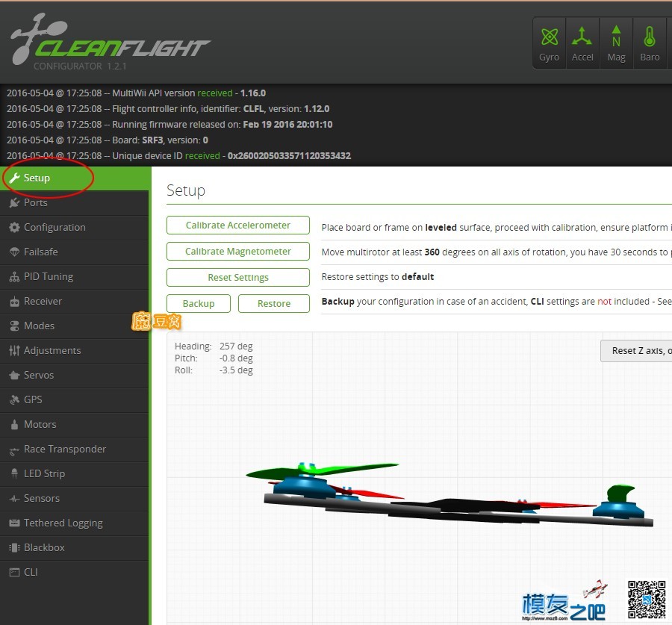Viewport: 672px width, 625px height.
Task: Click Calibrate Accelerometer button
Action: [238, 225]
